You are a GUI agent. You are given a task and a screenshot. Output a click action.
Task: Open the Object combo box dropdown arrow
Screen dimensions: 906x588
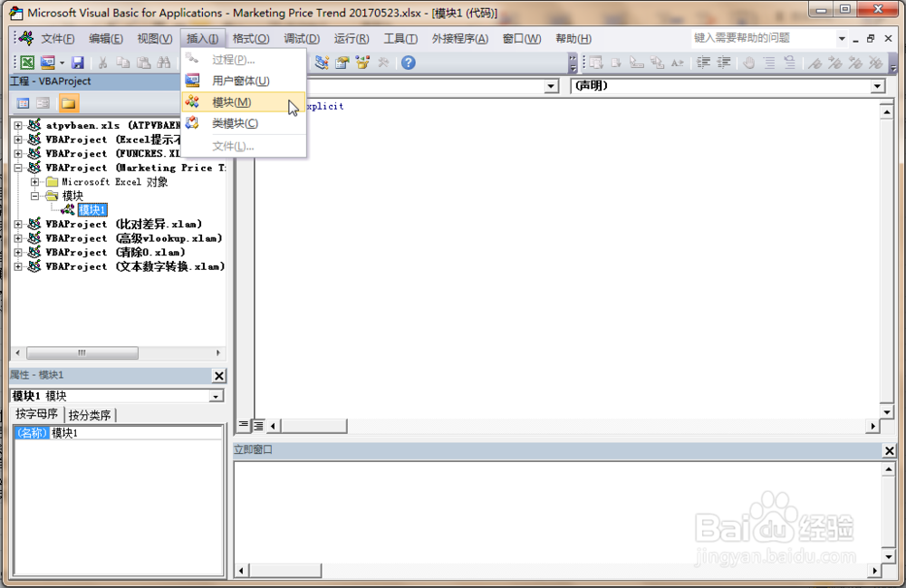pyautogui.click(x=551, y=87)
